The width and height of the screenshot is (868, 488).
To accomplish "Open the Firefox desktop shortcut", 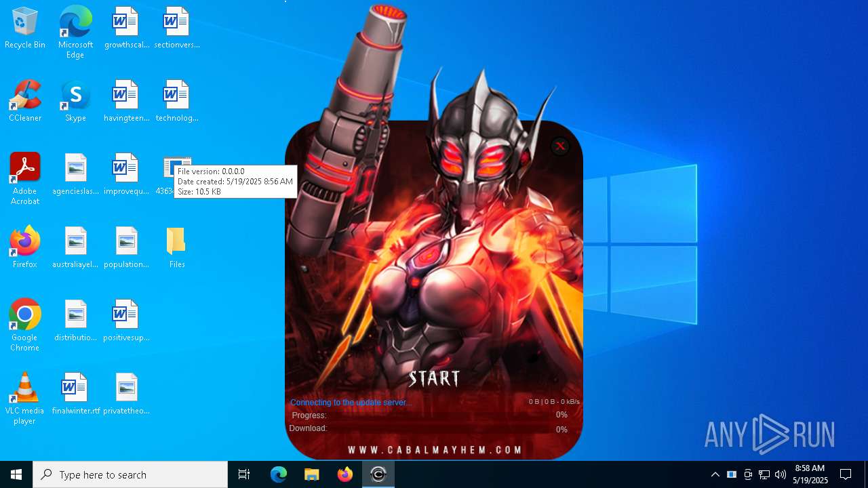I will pos(25,247).
